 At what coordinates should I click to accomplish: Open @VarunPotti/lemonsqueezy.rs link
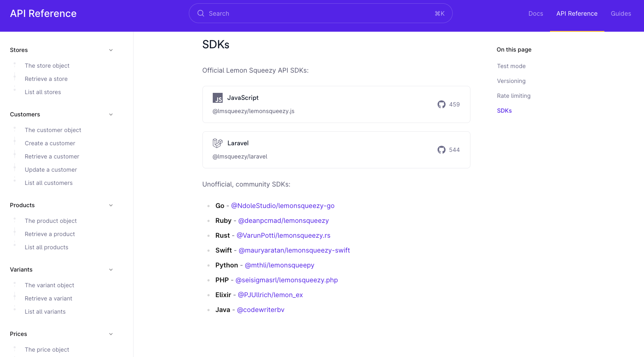click(284, 235)
